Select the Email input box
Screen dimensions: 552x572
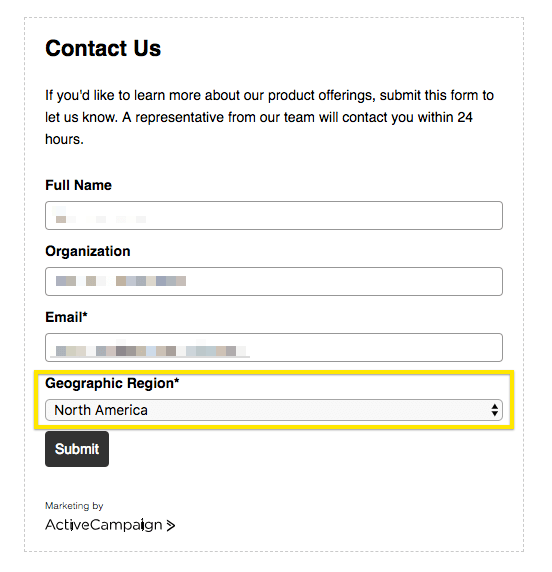[x=274, y=347]
